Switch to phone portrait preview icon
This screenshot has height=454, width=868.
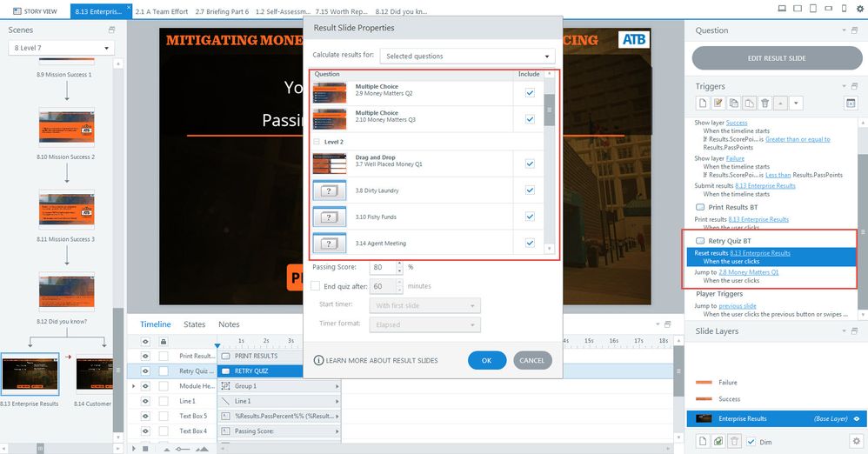(844, 9)
